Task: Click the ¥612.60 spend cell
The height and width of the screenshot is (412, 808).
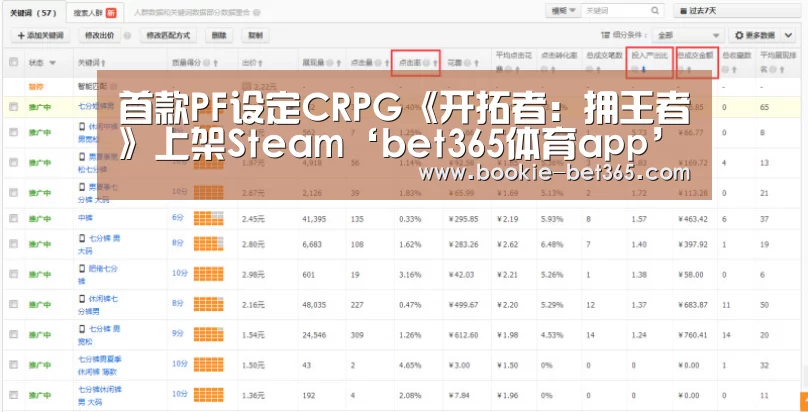Action: (x=463, y=334)
